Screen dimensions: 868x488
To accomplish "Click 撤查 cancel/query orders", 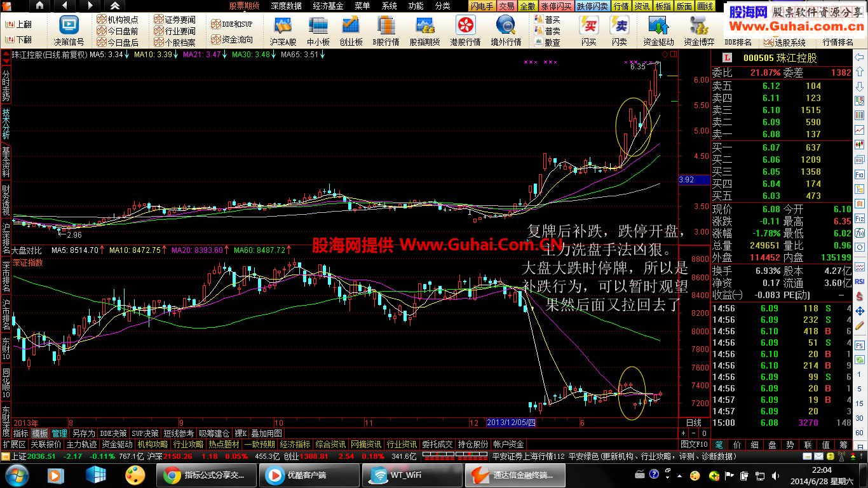I will point(547,43).
